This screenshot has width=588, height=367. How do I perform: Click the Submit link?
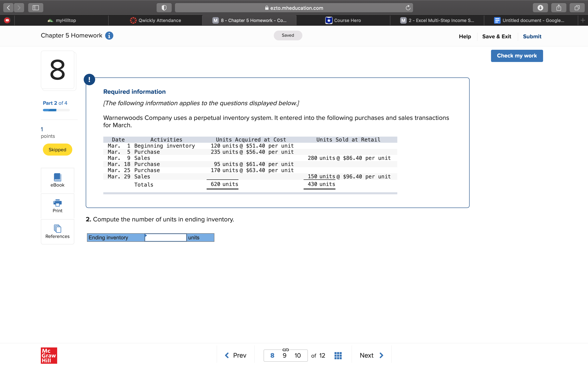pyautogui.click(x=532, y=36)
